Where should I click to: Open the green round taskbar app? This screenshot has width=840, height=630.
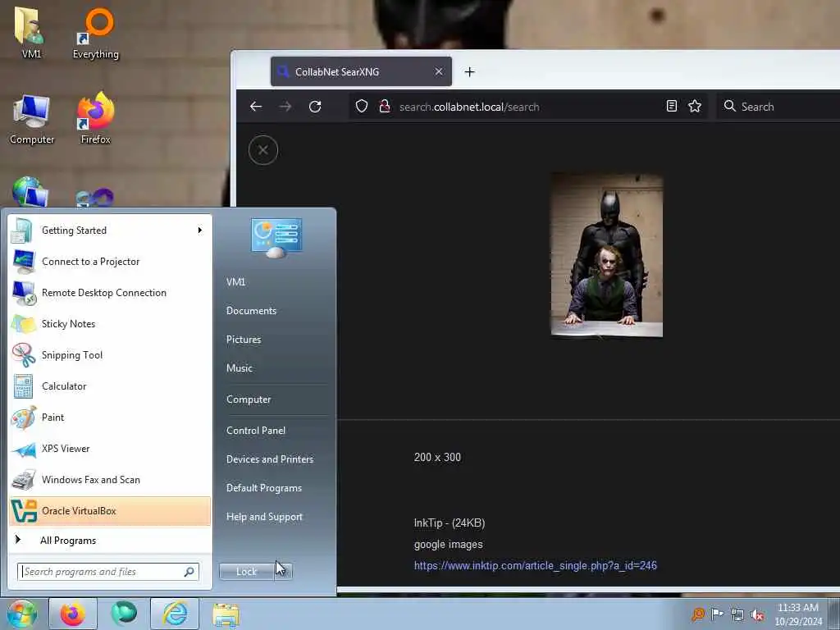(124, 614)
